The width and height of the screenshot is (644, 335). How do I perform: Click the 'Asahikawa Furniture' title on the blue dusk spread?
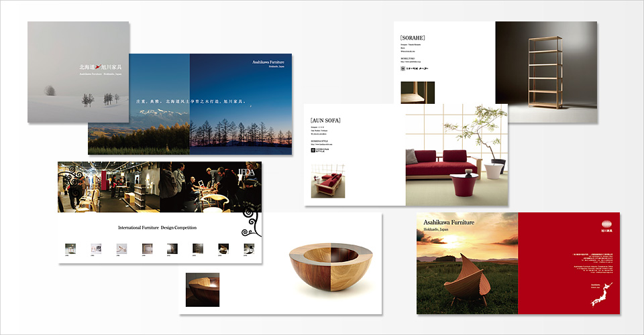point(268,62)
